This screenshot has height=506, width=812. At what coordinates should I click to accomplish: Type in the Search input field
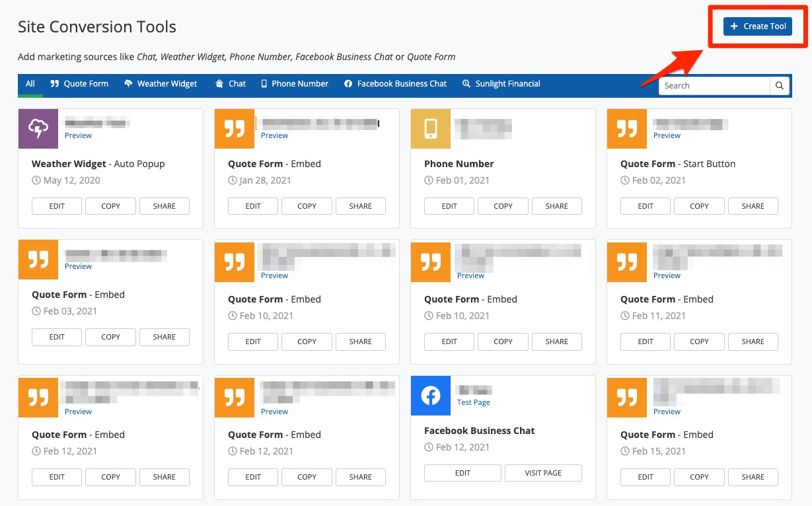click(x=714, y=86)
